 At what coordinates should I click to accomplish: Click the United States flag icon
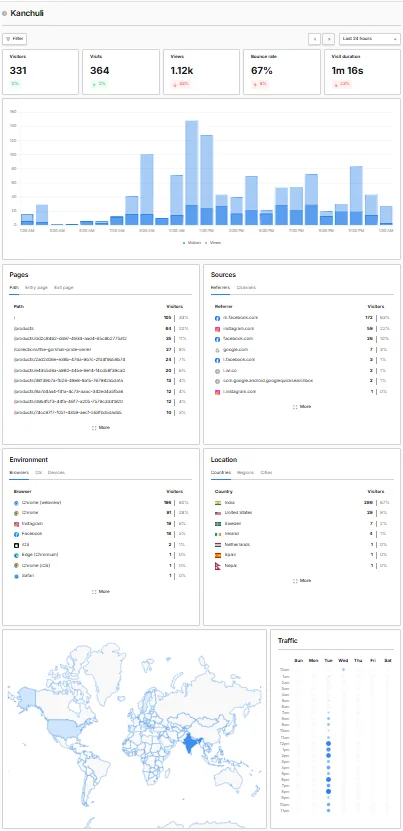[x=217, y=513]
